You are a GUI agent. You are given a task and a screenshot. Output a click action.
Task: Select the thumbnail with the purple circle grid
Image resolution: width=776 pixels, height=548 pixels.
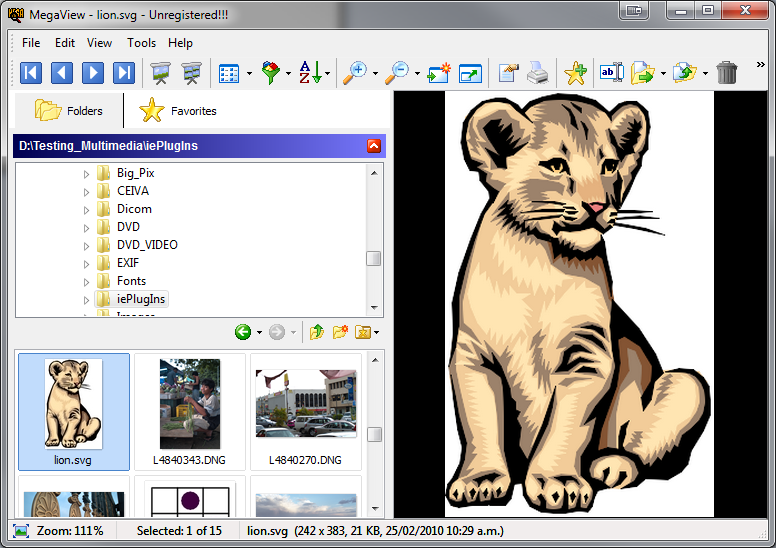[190, 497]
